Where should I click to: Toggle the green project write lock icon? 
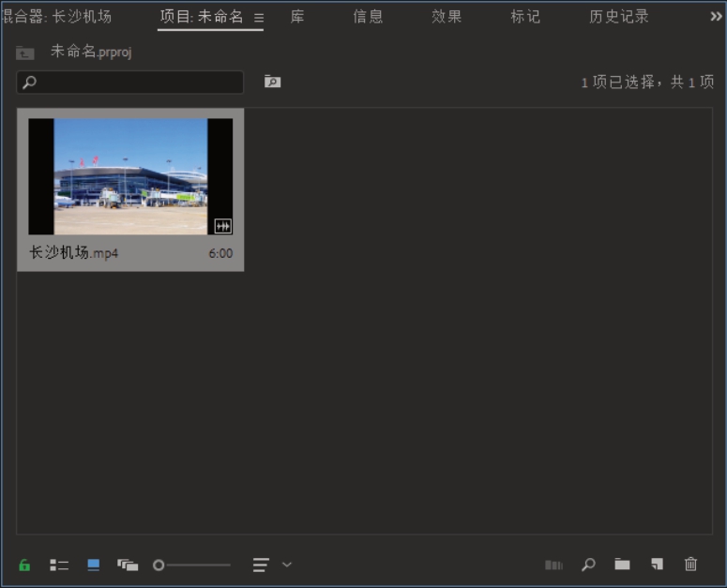click(24, 565)
